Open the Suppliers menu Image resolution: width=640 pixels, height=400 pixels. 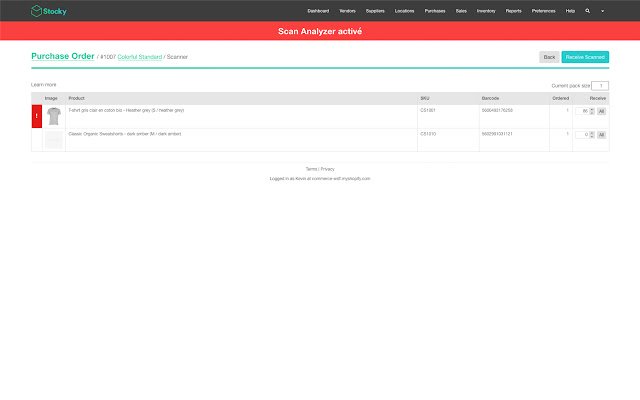click(375, 11)
